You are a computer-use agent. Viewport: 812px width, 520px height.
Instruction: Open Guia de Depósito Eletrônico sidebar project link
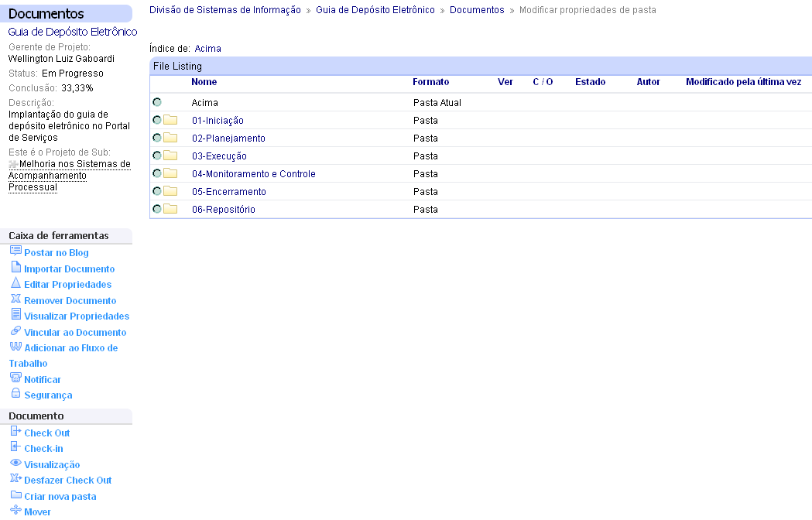(73, 32)
